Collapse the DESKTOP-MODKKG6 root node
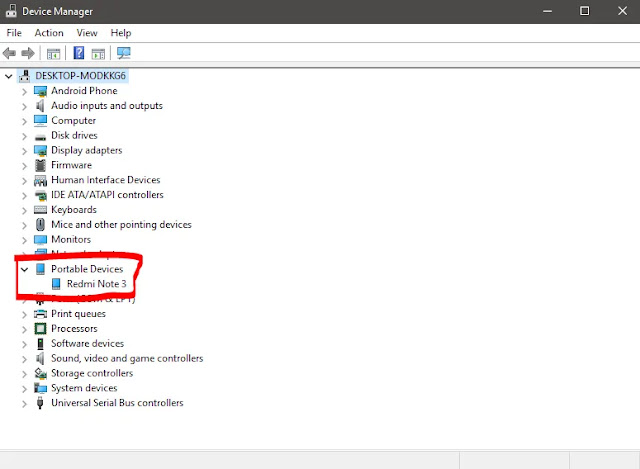 (x=9, y=76)
